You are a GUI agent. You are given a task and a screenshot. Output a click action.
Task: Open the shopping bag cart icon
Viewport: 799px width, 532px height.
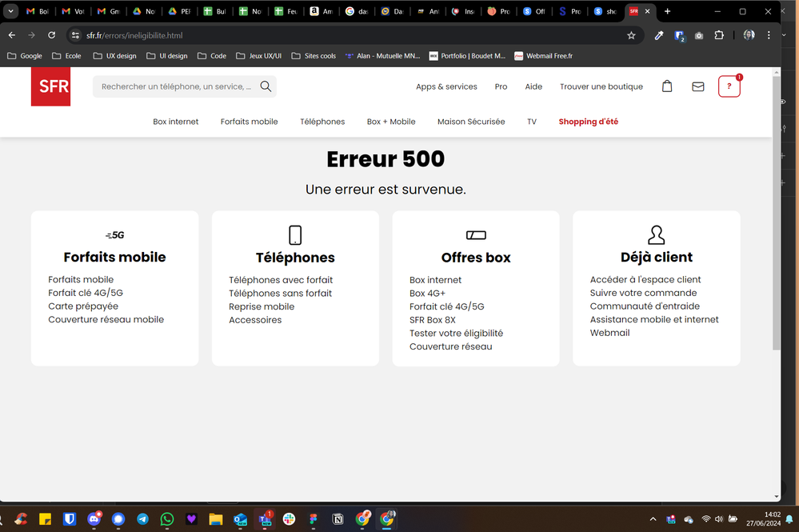[667, 86]
